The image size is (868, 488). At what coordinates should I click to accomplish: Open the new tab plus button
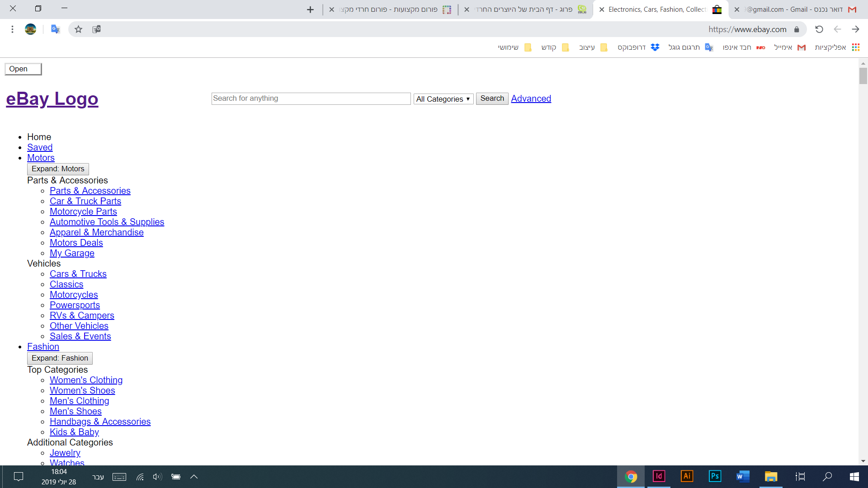(310, 9)
